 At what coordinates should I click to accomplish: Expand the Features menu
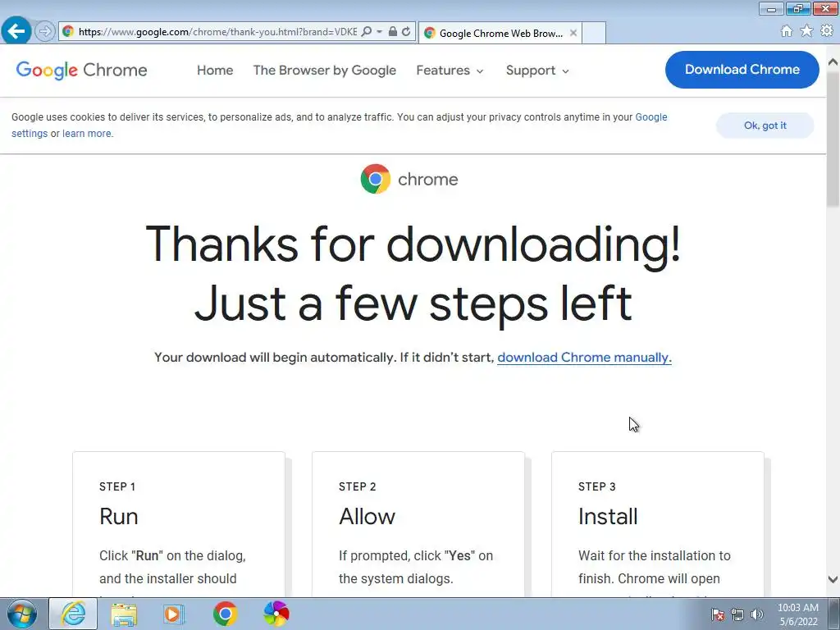450,71
